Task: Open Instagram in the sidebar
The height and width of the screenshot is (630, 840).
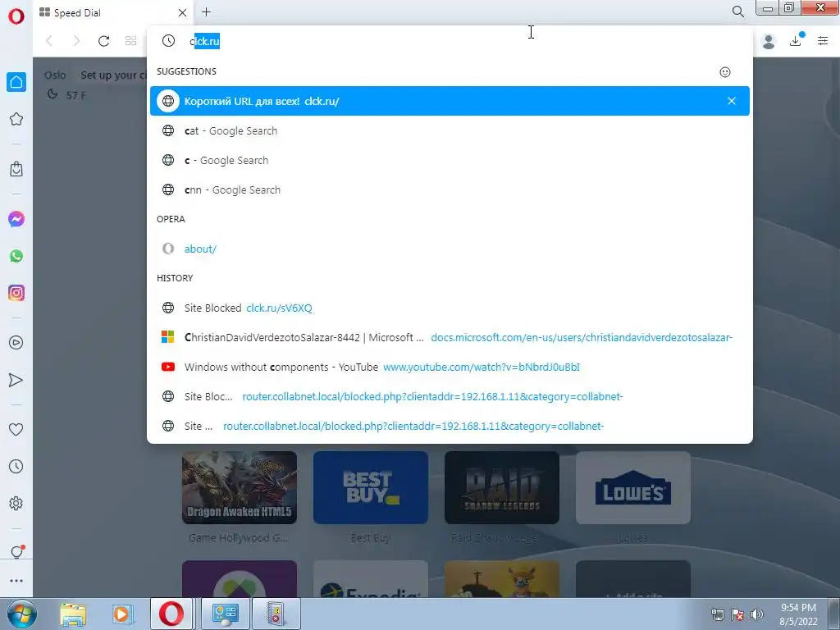Action: (x=16, y=293)
